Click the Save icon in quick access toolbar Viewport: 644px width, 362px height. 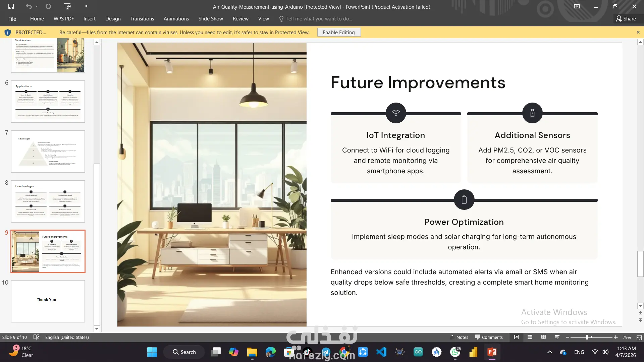coord(11,6)
